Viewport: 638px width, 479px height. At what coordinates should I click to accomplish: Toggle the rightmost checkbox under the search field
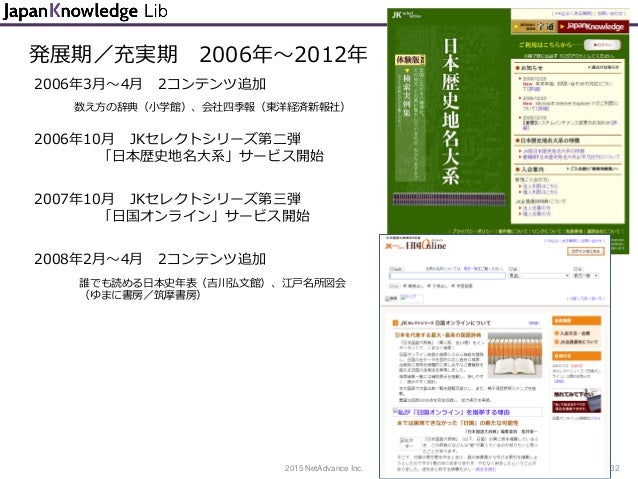pyautogui.click(x=453, y=287)
